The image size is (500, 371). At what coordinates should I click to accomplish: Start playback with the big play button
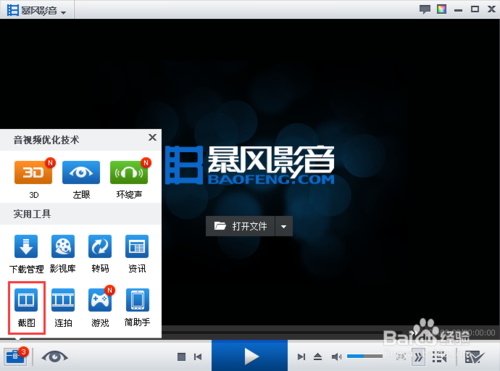(250, 356)
